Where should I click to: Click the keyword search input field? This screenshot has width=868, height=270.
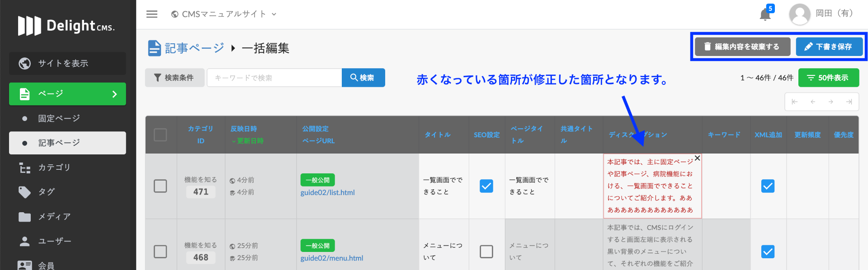(x=274, y=78)
